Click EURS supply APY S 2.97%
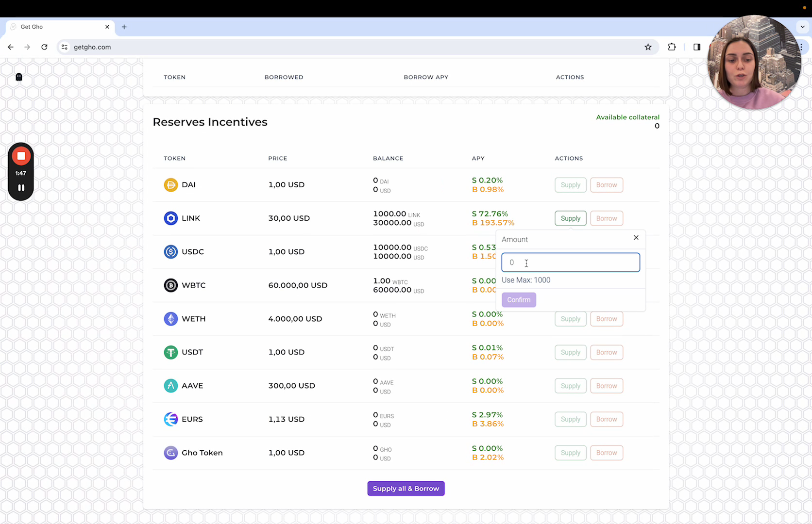Viewport: 812px width, 524px height. pyautogui.click(x=487, y=415)
